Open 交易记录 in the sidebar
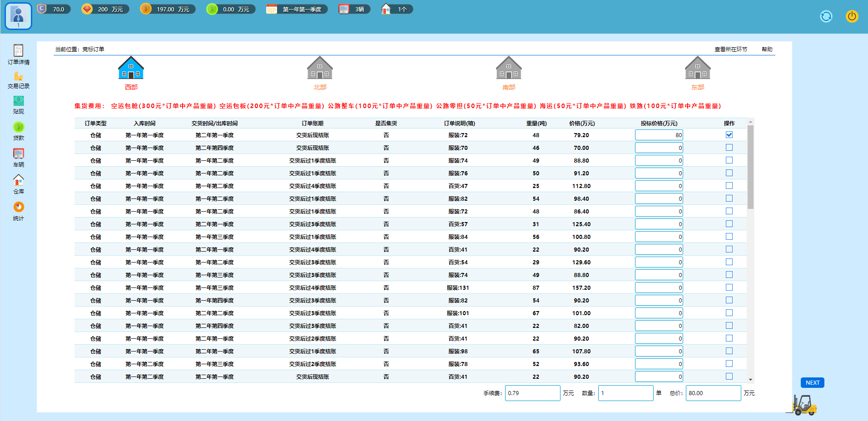The width and height of the screenshot is (868, 421). coord(18,76)
